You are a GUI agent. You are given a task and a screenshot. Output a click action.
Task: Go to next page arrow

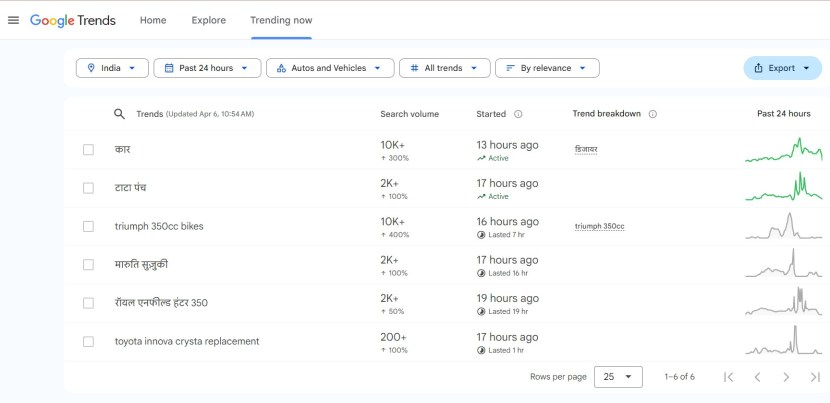pos(786,377)
